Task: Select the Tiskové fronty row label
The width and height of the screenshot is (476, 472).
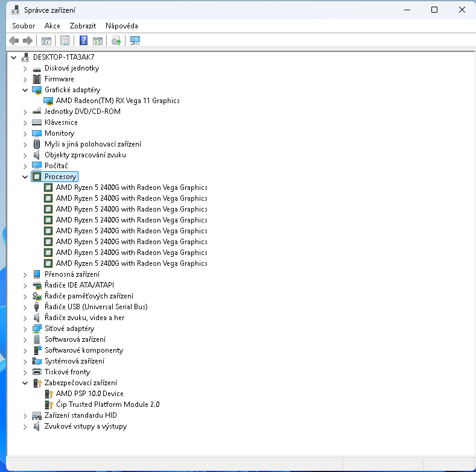Action: tap(67, 372)
